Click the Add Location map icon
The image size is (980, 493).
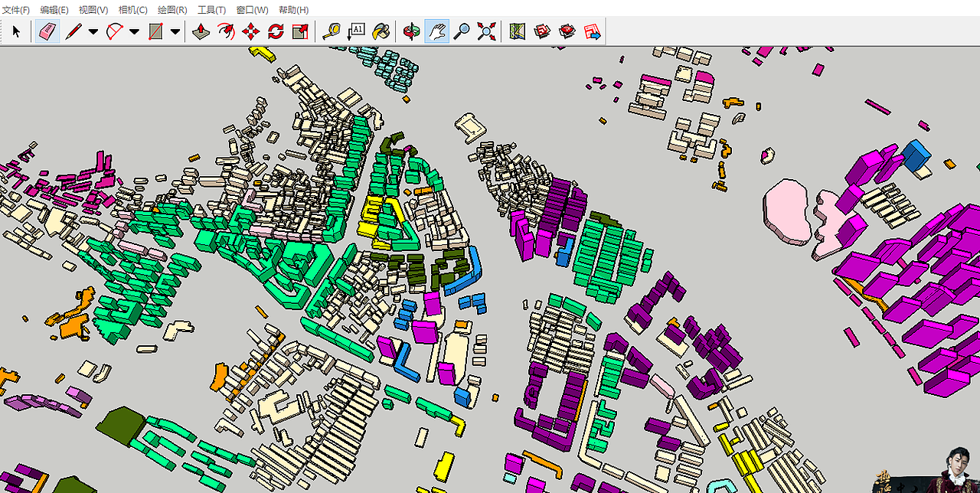(518, 31)
